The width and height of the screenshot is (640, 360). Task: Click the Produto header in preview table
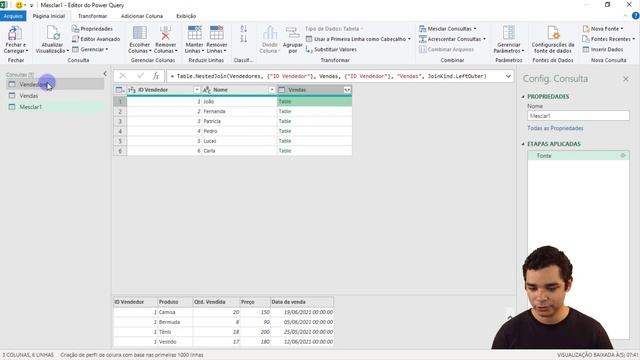pyautogui.click(x=175, y=302)
